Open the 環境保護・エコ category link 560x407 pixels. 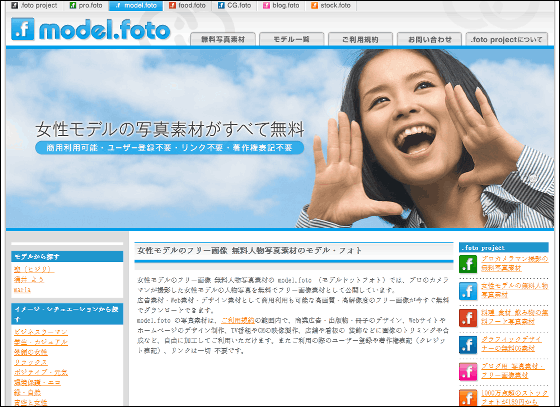click(38, 383)
